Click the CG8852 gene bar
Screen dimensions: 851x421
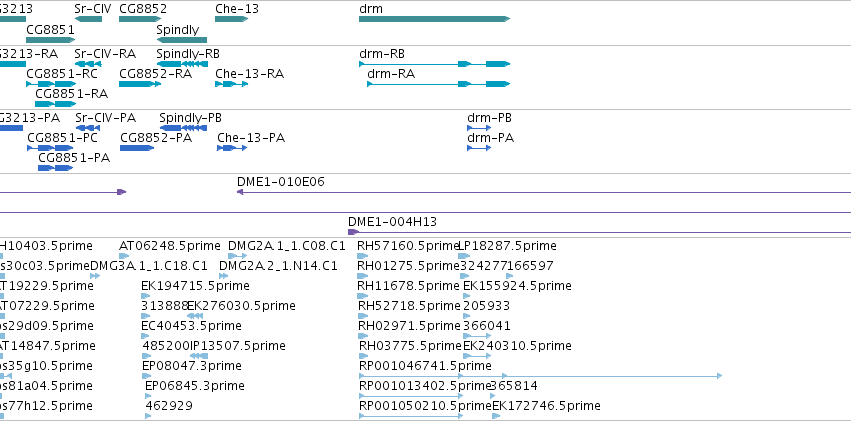click(140, 19)
